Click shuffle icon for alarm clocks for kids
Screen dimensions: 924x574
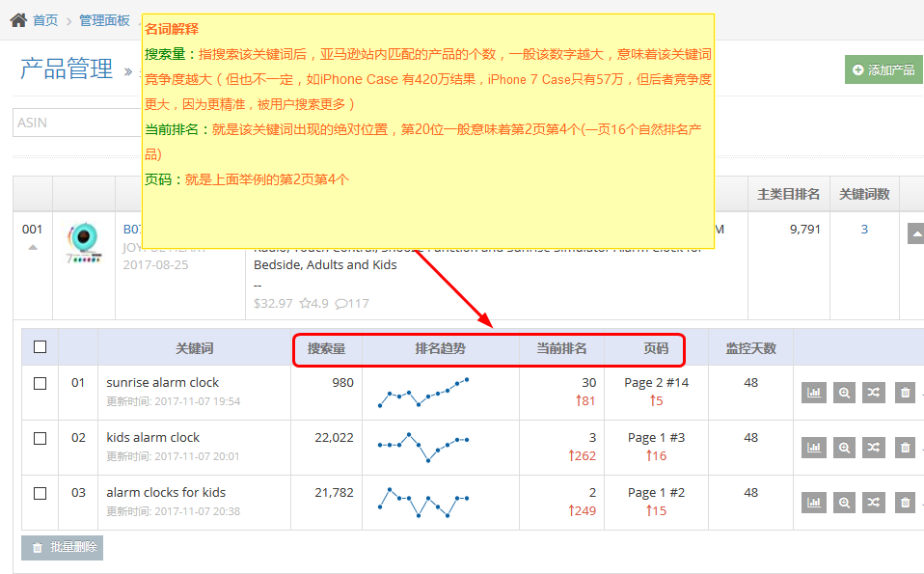873,503
